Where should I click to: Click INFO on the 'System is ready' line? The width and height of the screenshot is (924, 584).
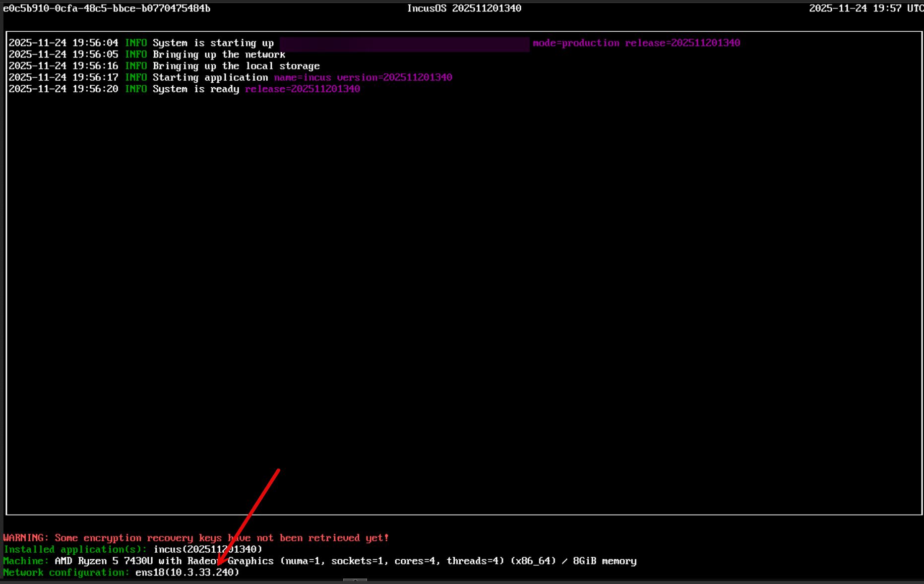click(136, 89)
